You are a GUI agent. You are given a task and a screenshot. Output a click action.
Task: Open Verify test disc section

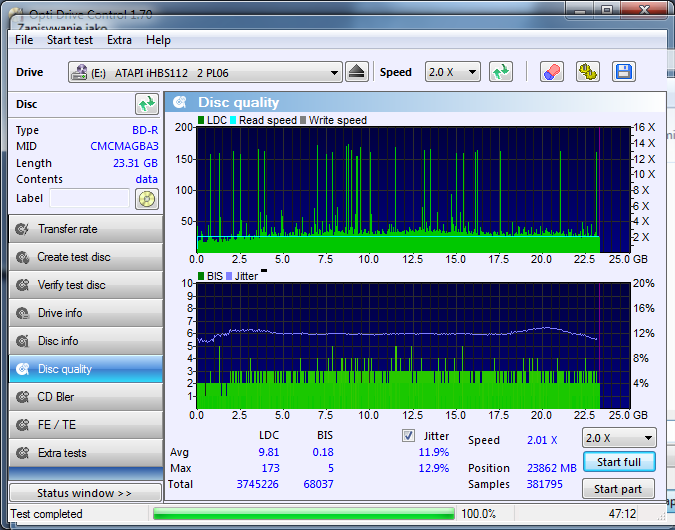click(86, 285)
